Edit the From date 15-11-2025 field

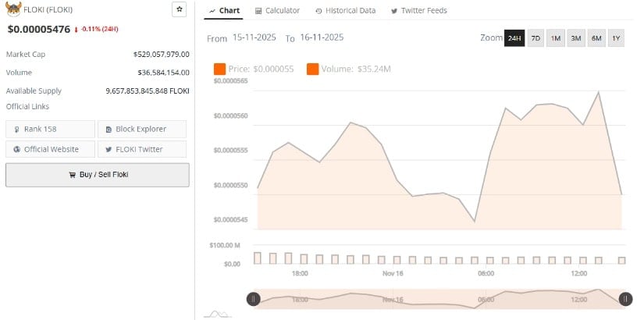[254, 37]
